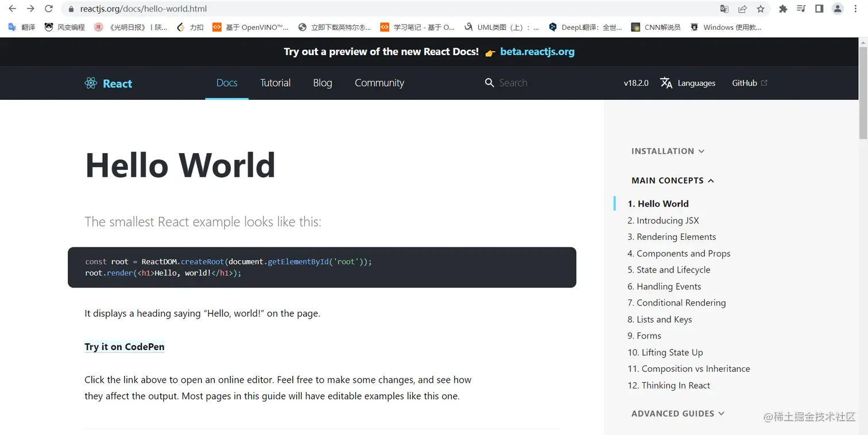868x435 pixels.
Task: Go to 5. State and Lifecycle
Action: tap(669, 270)
